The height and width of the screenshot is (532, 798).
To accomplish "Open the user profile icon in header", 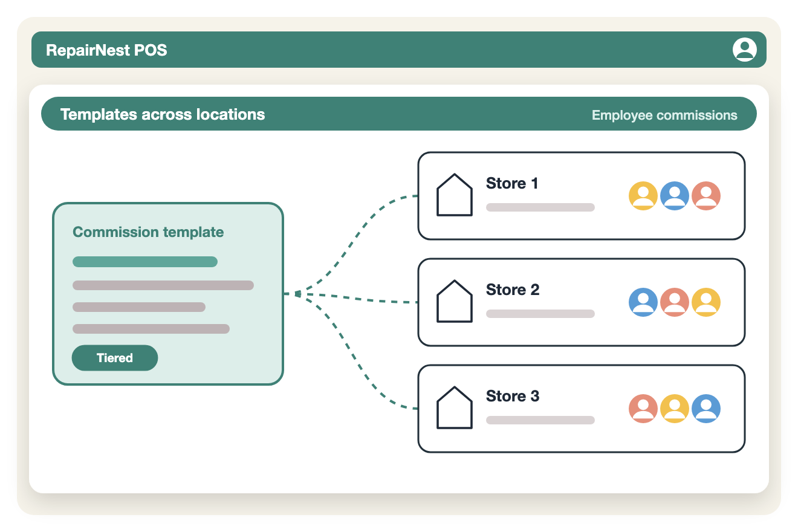I will pyautogui.click(x=745, y=50).
